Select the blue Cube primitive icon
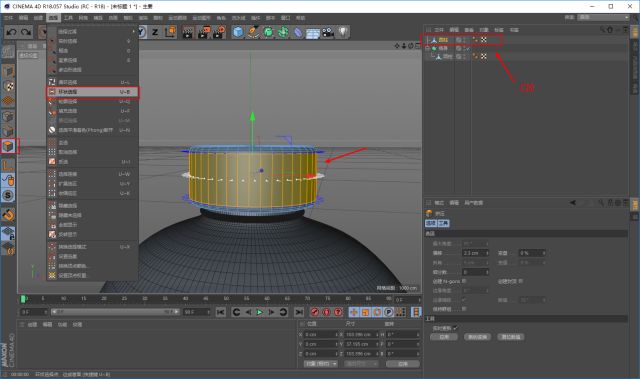This screenshot has width=640, height=379. tap(238, 32)
